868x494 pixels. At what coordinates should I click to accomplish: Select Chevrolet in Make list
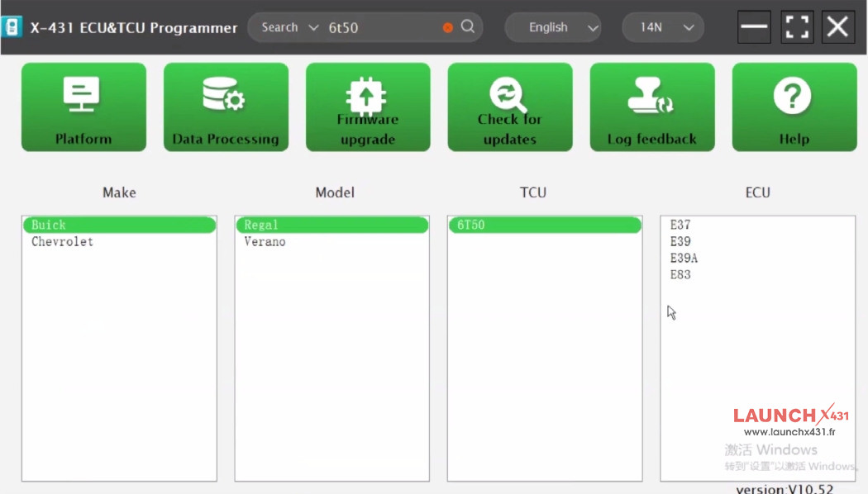(62, 242)
